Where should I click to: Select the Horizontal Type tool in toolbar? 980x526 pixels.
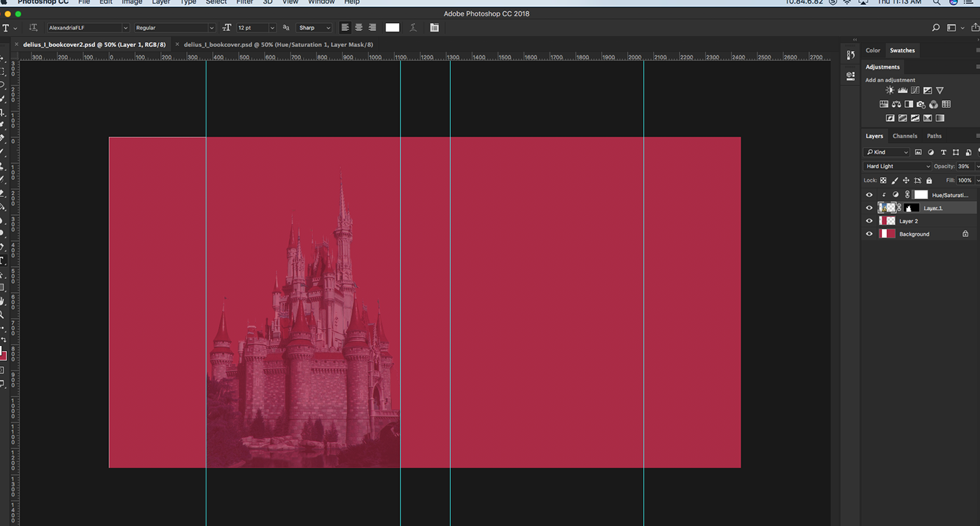click(3, 260)
